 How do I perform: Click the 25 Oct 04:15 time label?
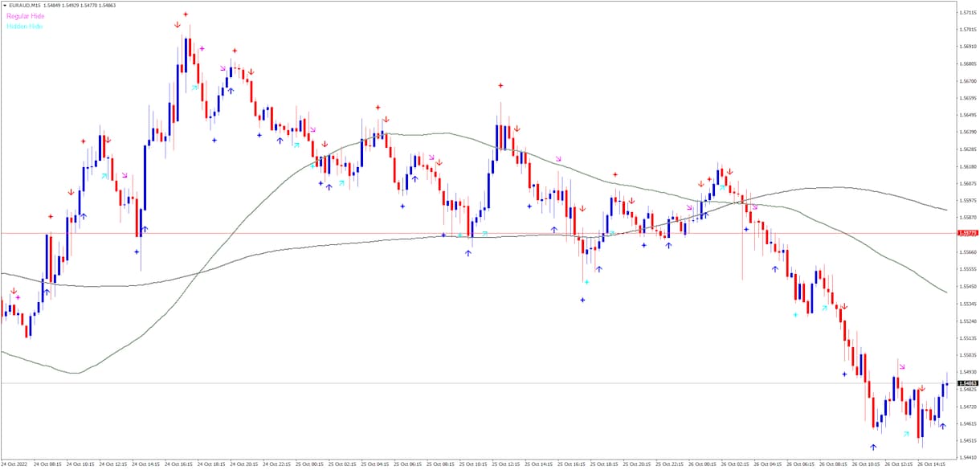[375, 464]
